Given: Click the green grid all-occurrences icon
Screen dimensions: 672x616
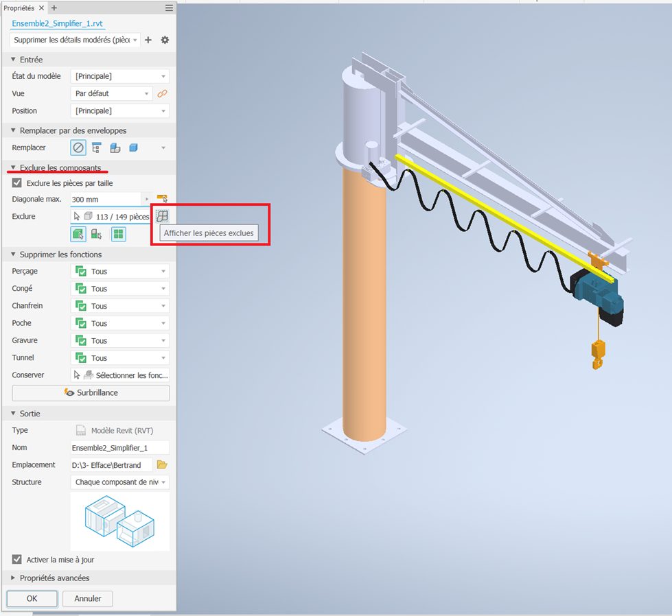Looking at the screenshot, I should coord(118,235).
